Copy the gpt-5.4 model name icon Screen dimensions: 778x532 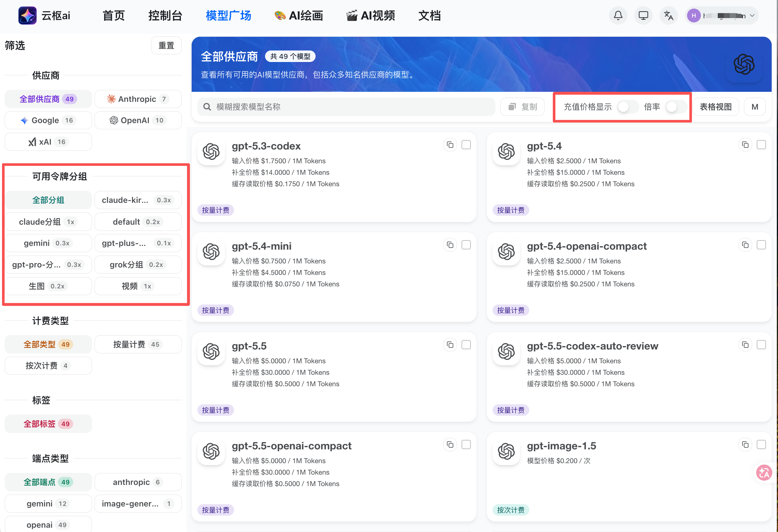coord(745,145)
